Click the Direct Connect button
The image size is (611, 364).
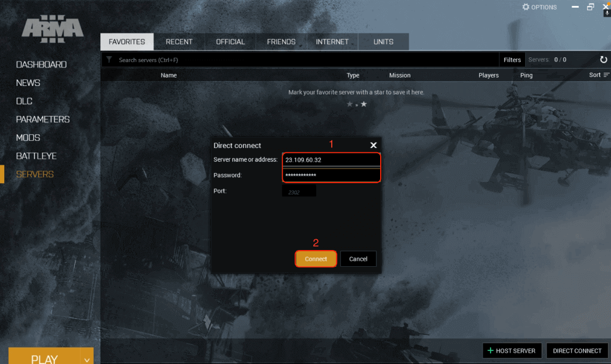pyautogui.click(x=577, y=351)
